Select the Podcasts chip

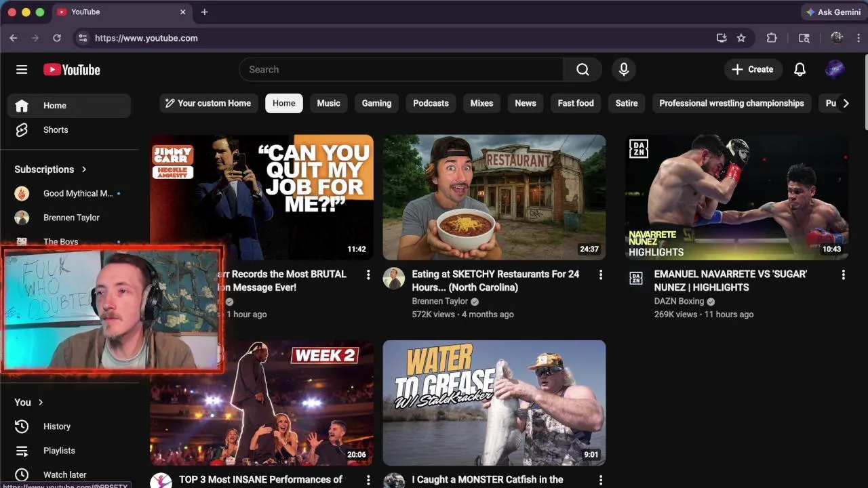pyautogui.click(x=431, y=103)
